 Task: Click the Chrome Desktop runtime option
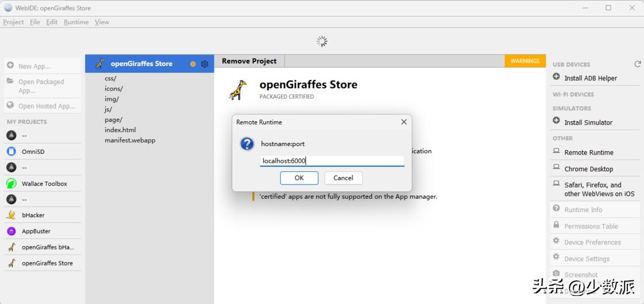pyautogui.click(x=588, y=169)
